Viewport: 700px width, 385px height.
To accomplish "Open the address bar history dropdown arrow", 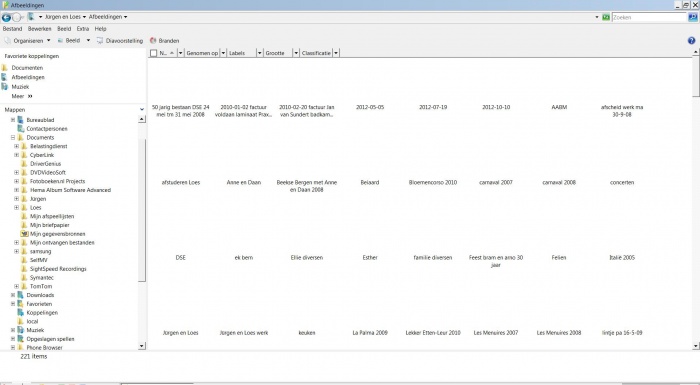I will [x=597, y=17].
